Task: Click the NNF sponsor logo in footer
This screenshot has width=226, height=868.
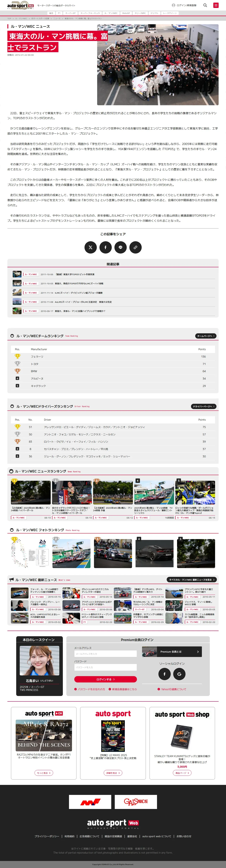Action: (x=90, y=802)
